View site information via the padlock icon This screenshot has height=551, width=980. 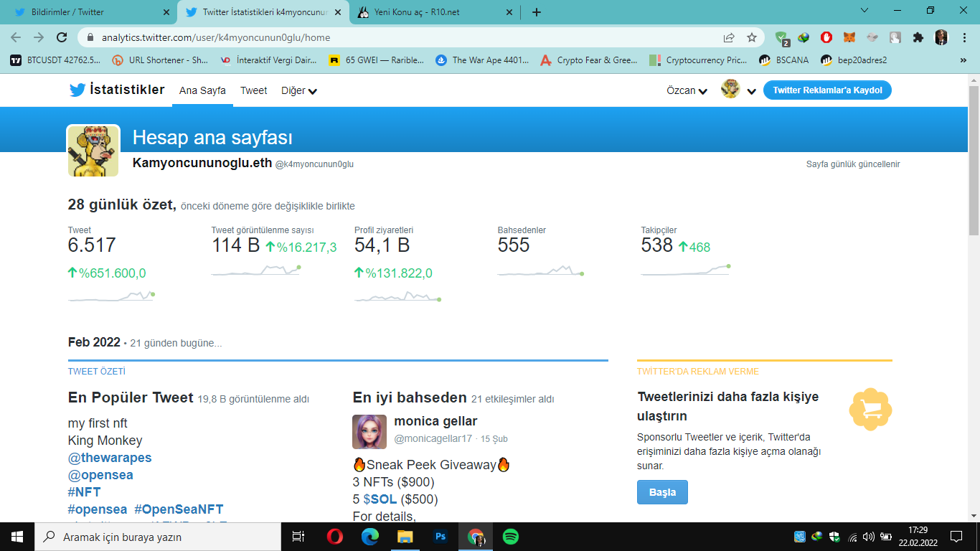coord(90,37)
